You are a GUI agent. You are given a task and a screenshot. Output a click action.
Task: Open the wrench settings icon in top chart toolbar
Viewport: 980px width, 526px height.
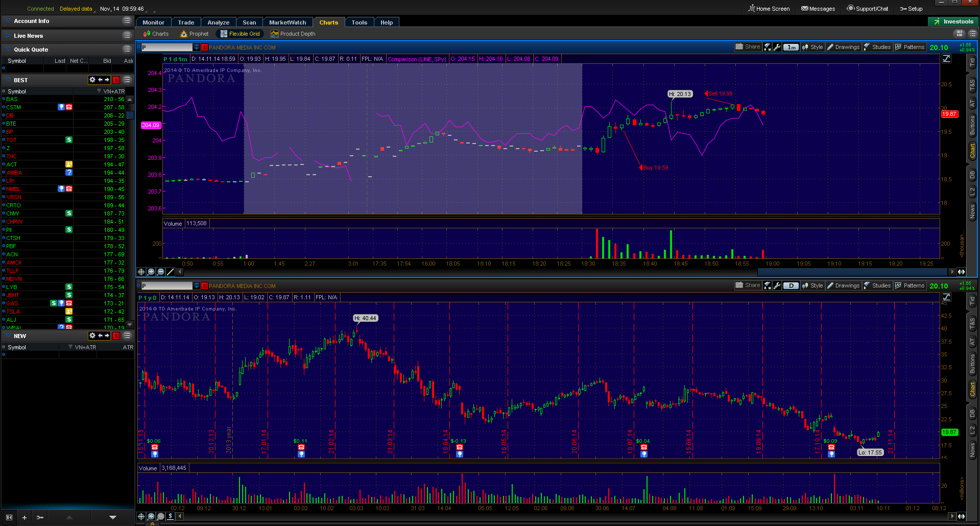point(777,47)
